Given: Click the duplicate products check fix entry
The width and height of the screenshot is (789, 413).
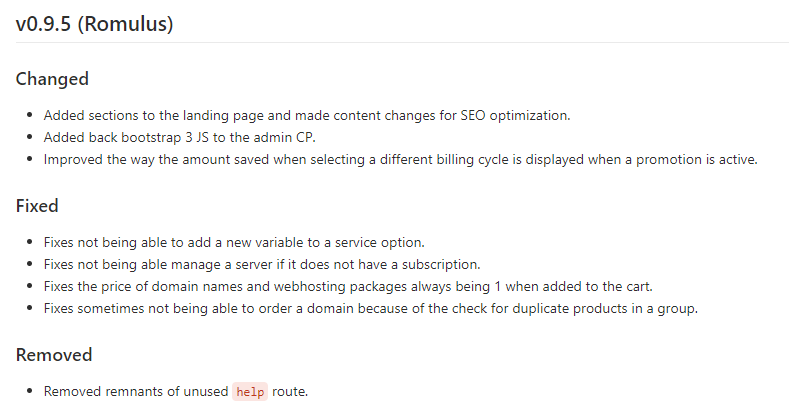Looking at the screenshot, I should click(x=370, y=309).
